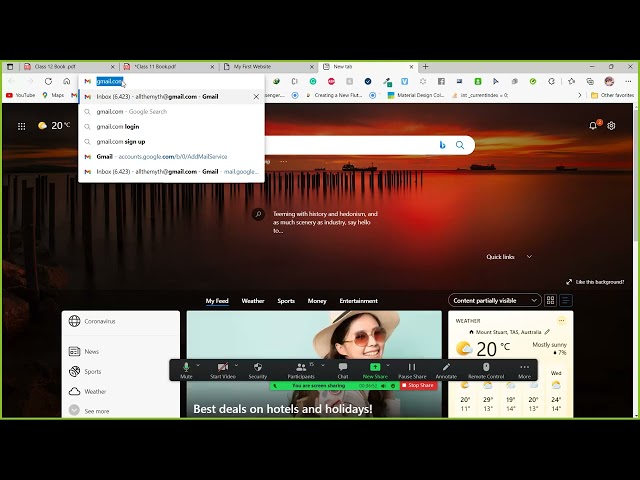
Task: Choose gmail.com login suggestion
Action: [171, 127]
